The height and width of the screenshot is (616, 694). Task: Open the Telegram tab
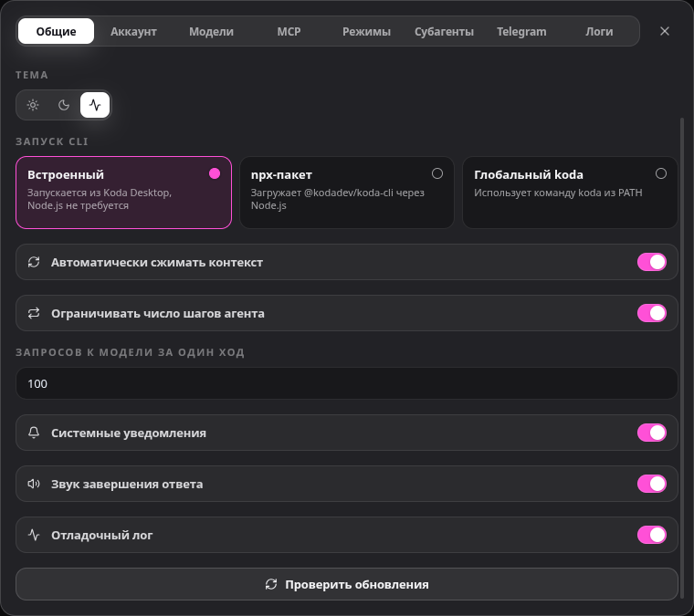coord(521,31)
